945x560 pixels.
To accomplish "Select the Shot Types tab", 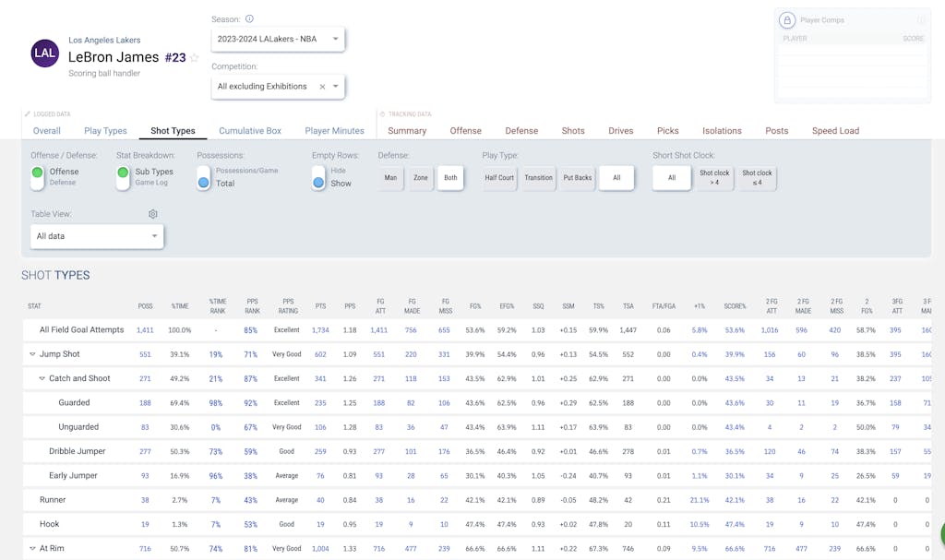I will 173,131.
